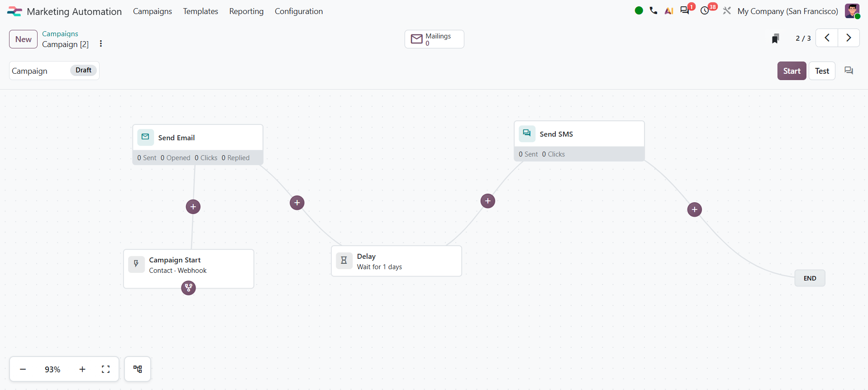This screenshot has height=390, width=868.
Task: Click the debug tools wrench icon
Action: (x=727, y=10)
